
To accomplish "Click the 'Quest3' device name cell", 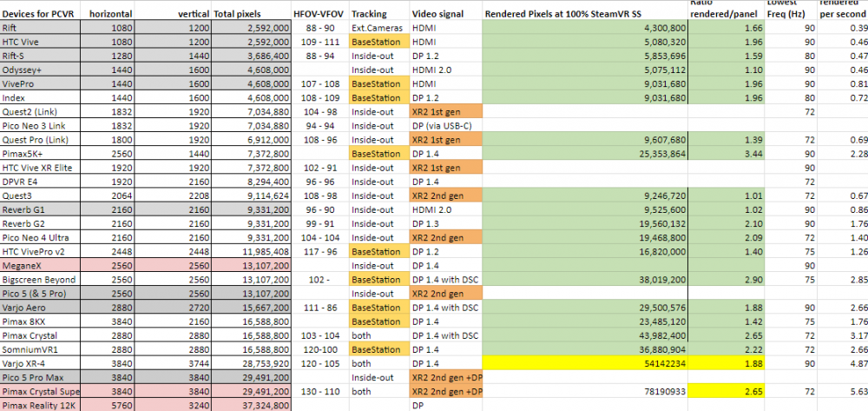I will point(40,196).
